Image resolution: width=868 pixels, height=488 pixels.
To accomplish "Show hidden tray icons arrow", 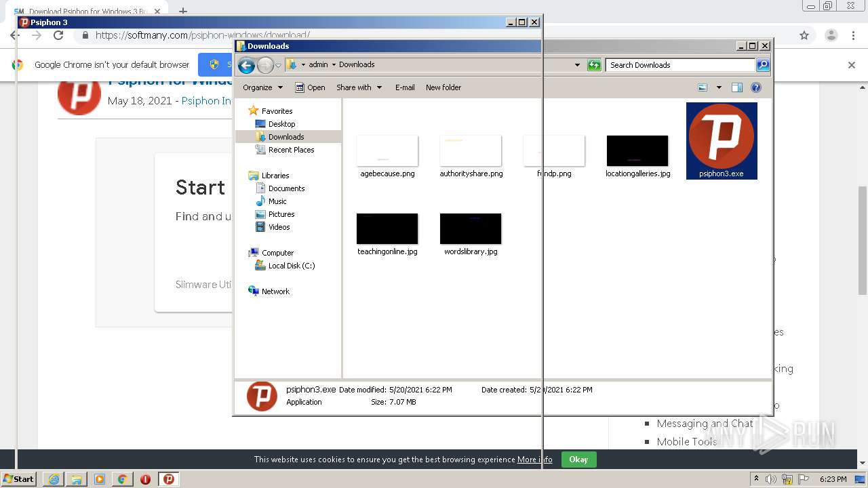I will tap(756, 479).
